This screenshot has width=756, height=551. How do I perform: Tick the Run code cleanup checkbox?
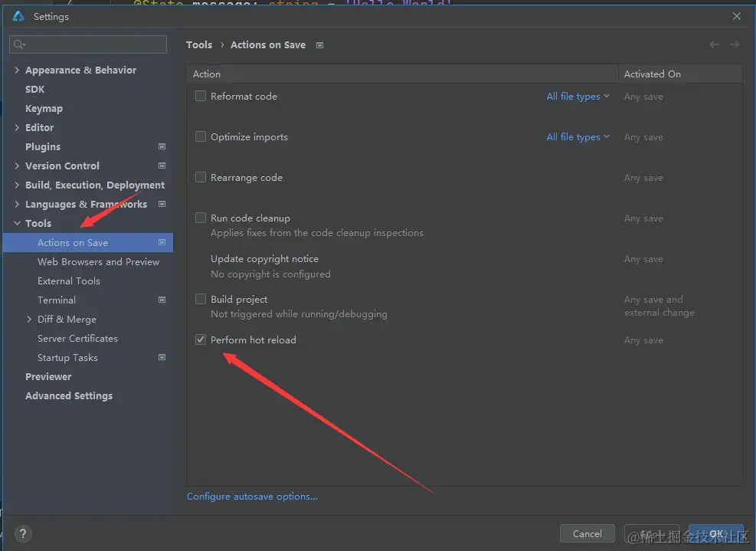coord(201,218)
